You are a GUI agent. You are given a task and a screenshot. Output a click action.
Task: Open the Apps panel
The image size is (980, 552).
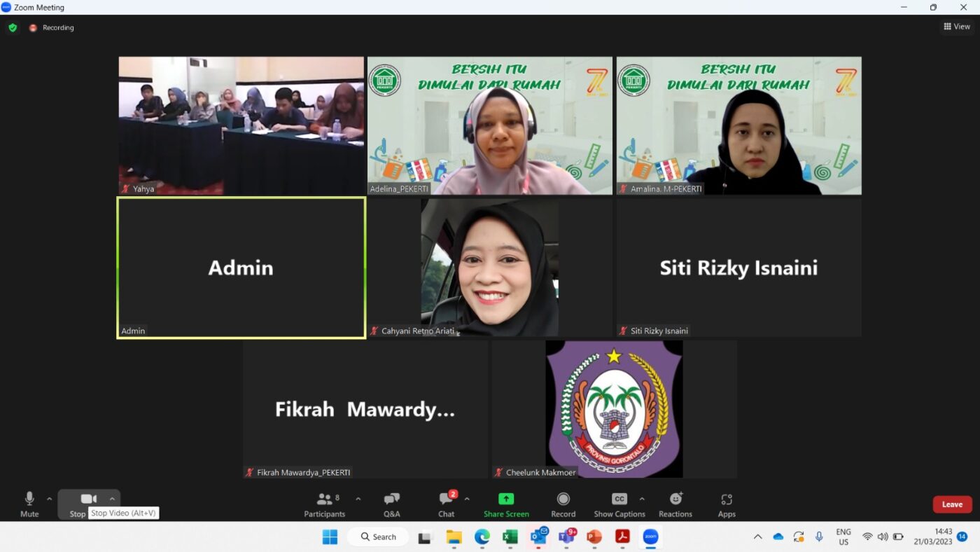click(727, 504)
